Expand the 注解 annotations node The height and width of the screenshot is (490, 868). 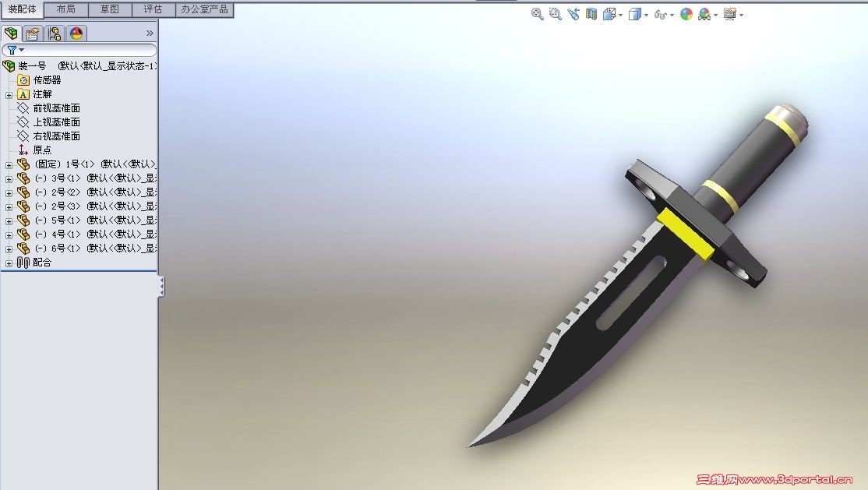9,95
